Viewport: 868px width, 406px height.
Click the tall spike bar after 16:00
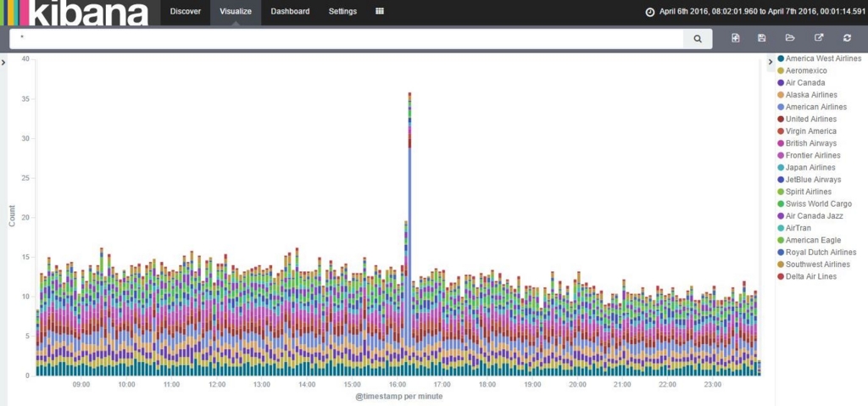tap(409, 234)
